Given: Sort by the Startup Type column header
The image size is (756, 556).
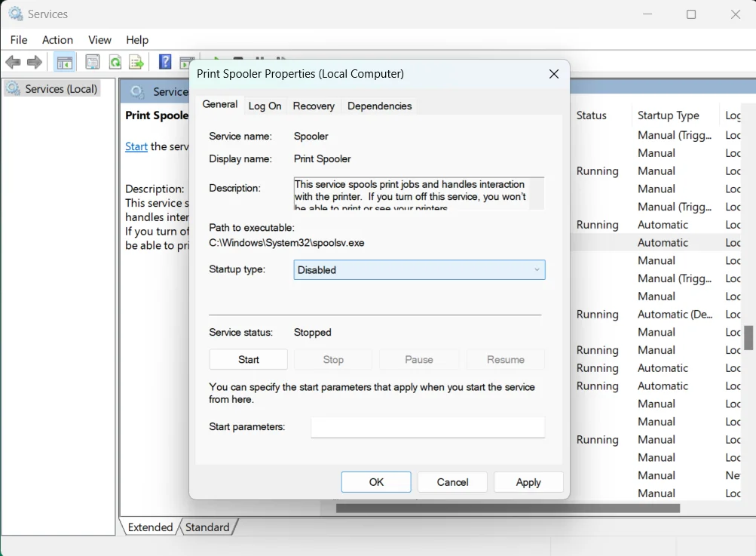Looking at the screenshot, I should (x=669, y=115).
